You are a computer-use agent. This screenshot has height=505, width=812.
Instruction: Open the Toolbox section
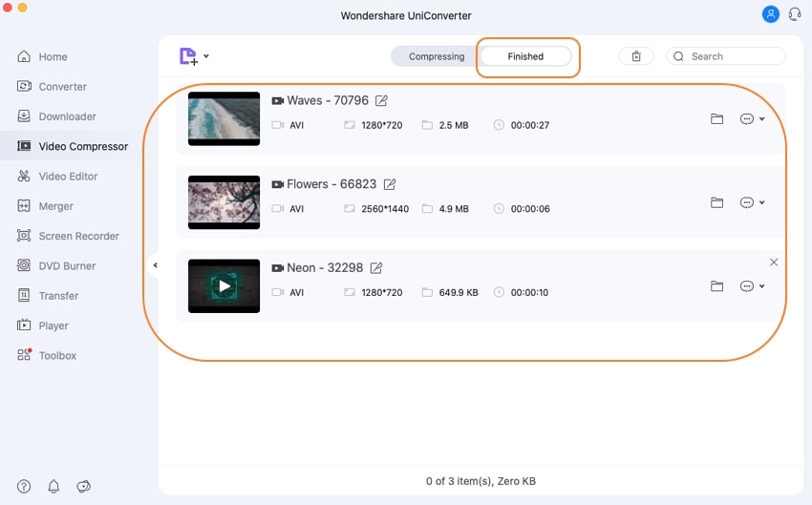point(47,355)
